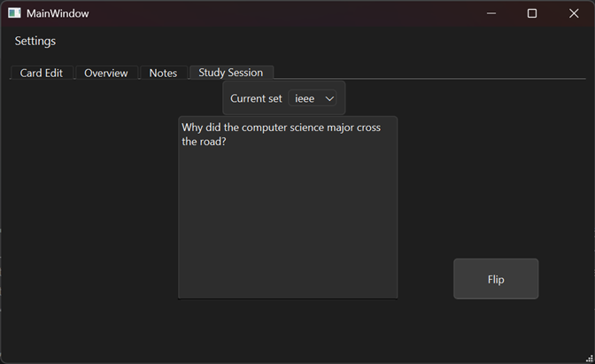
Task: Flip the current flashcard
Action: tap(496, 279)
